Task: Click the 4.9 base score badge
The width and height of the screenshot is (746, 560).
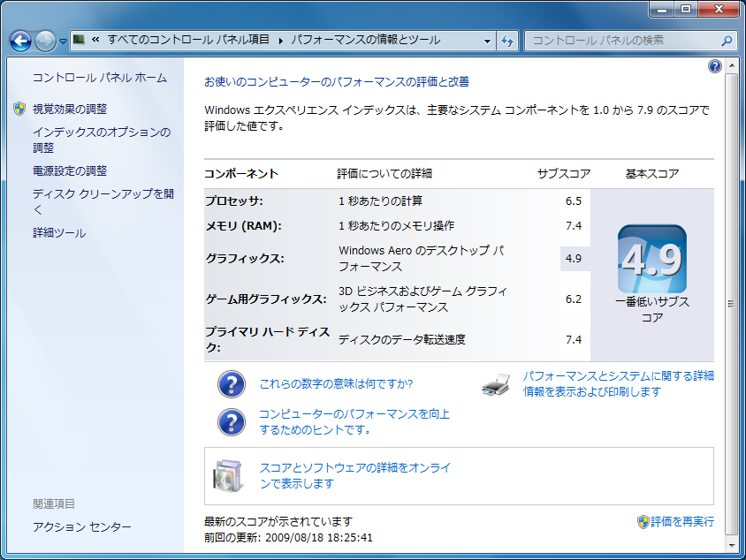Action: coord(651,259)
